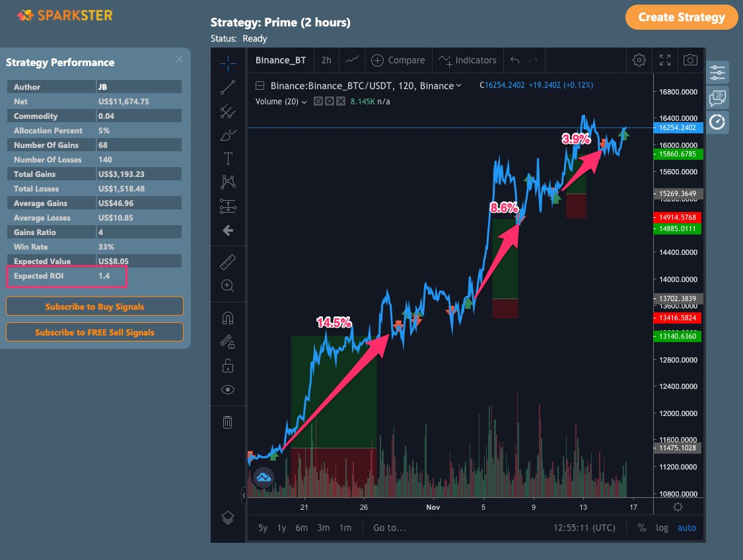Image resolution: width=743 pixels, height=560 pixels.
Task: Open chart settings gear icon
Action: [x=639, y=60]
